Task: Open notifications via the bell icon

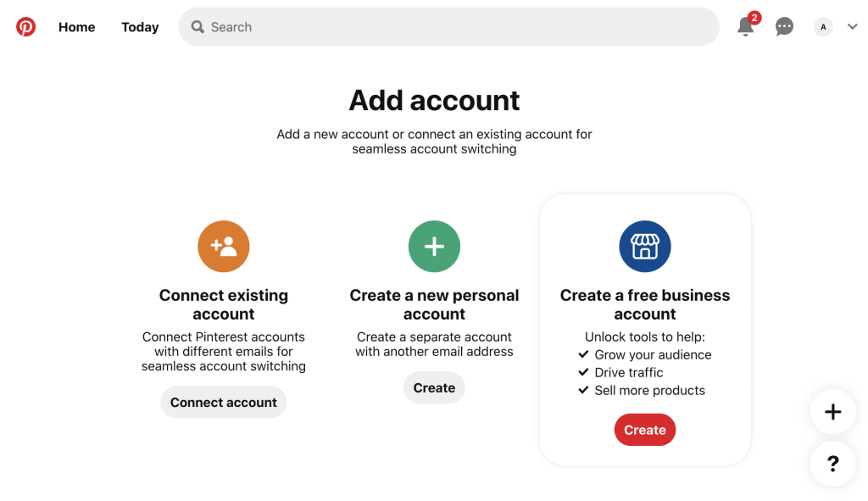Action: [x=744, y=28]
